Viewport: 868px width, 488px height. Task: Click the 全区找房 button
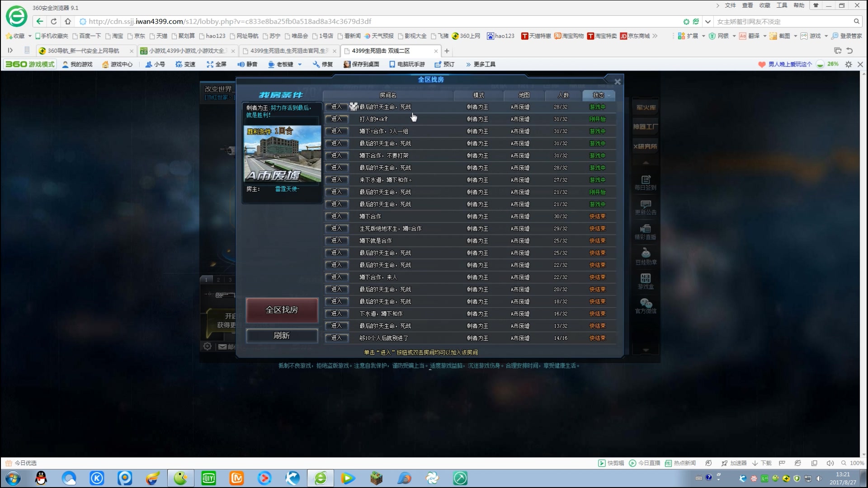(282, 310)
